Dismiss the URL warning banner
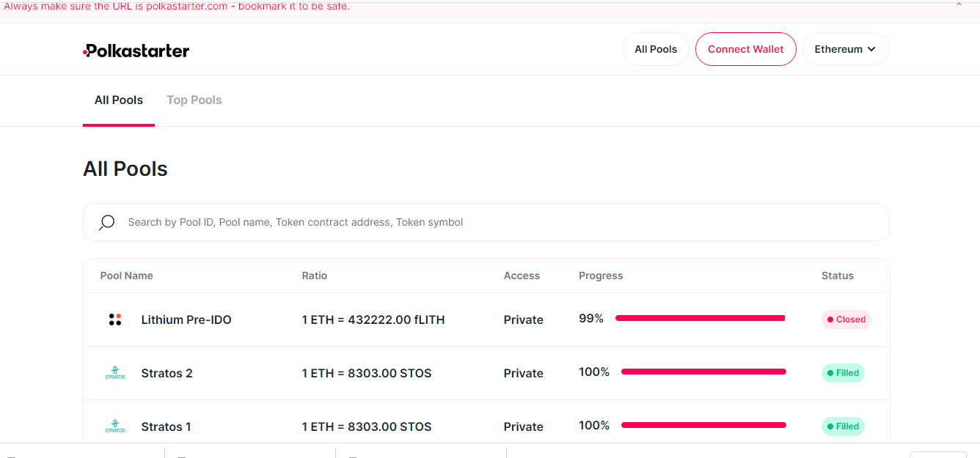This screenshot has width=980, height=458. (958, 5)
